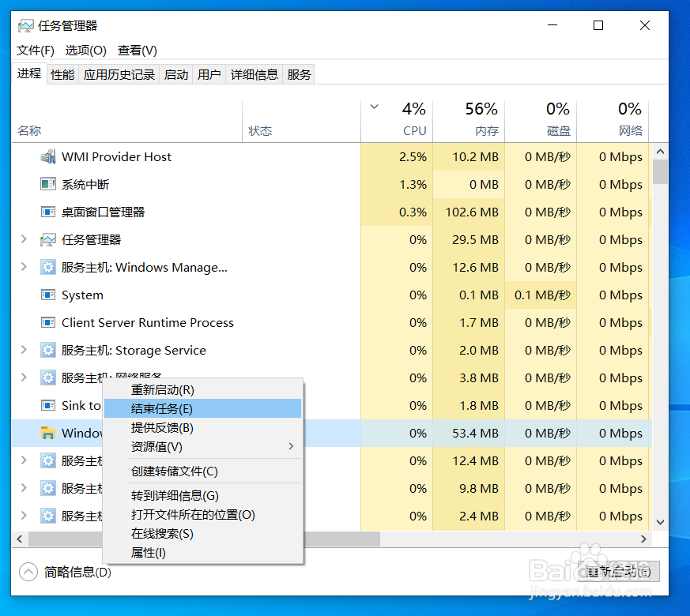
Task: Click the WMI Provider Host process icon
Action: coord(48,156)
